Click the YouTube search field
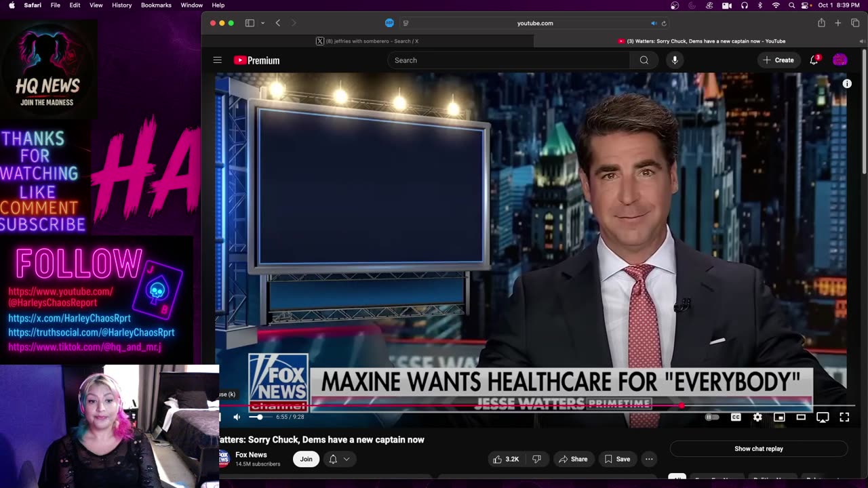This screenshot has width=868, height=488. click(509, 60)
